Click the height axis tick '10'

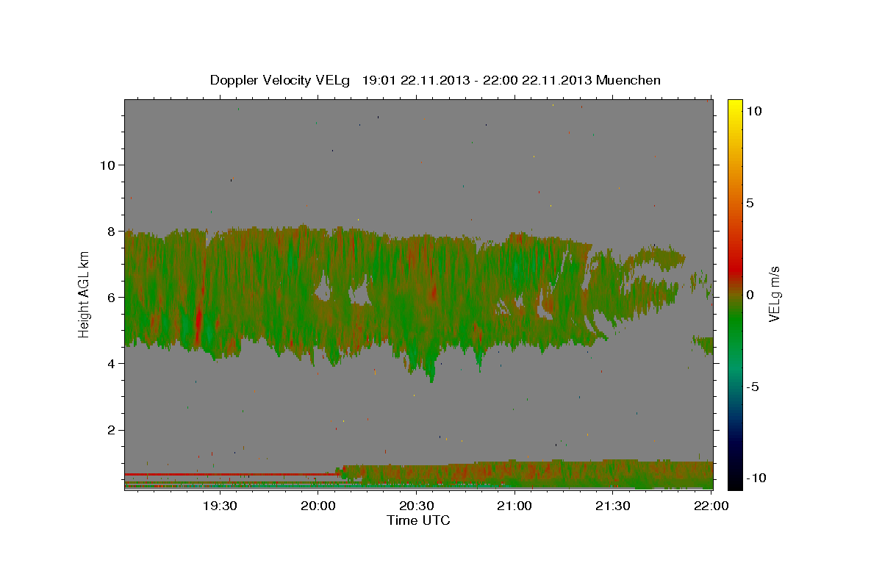107,165
